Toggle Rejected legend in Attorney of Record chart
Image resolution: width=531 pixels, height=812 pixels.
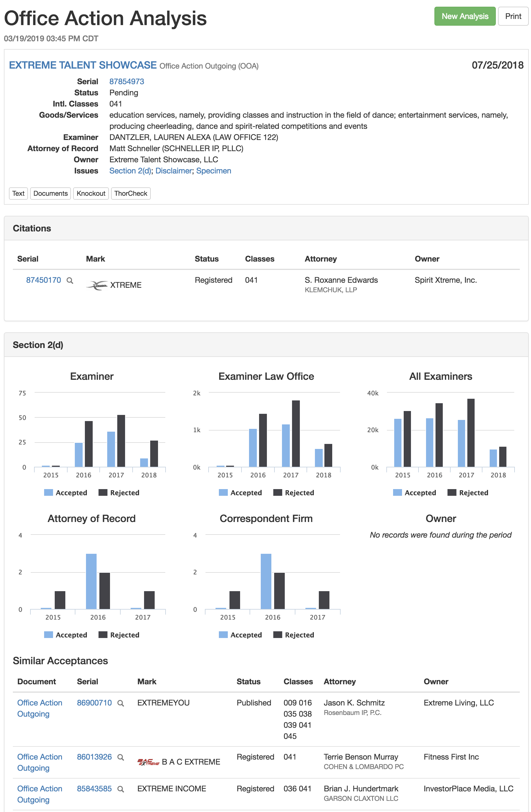pyautogui.click(x=119, y=635)
